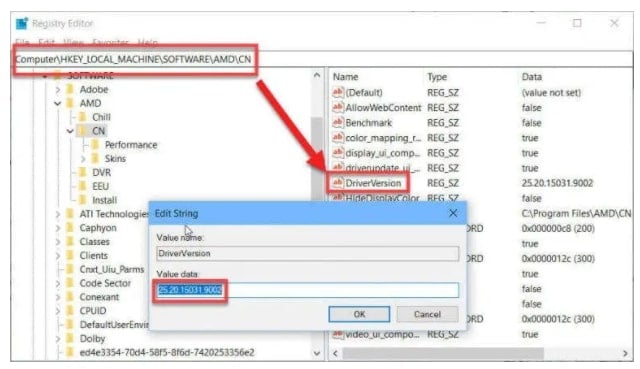Click the Classes folder icon

[x=70, y=242]
